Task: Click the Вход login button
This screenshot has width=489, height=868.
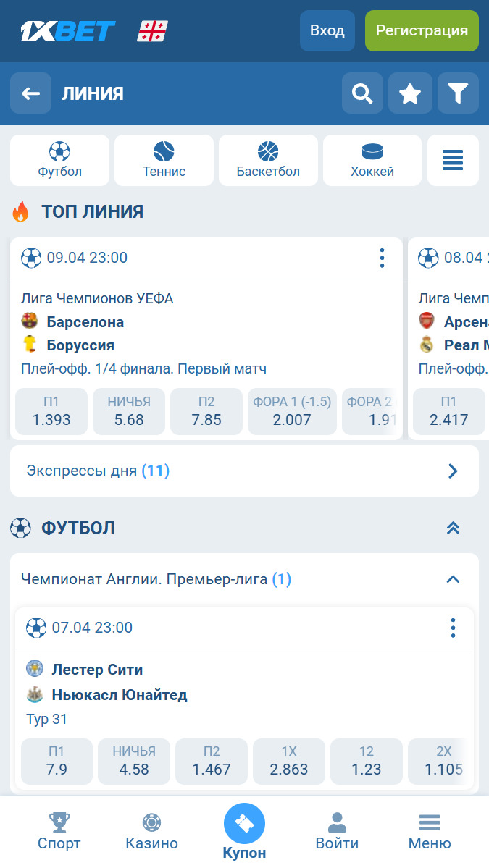Action: [x=327, y=31]
